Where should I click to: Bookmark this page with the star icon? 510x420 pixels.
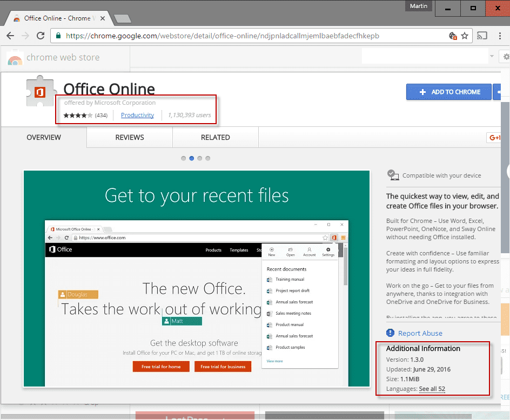[x=465, y=36]
